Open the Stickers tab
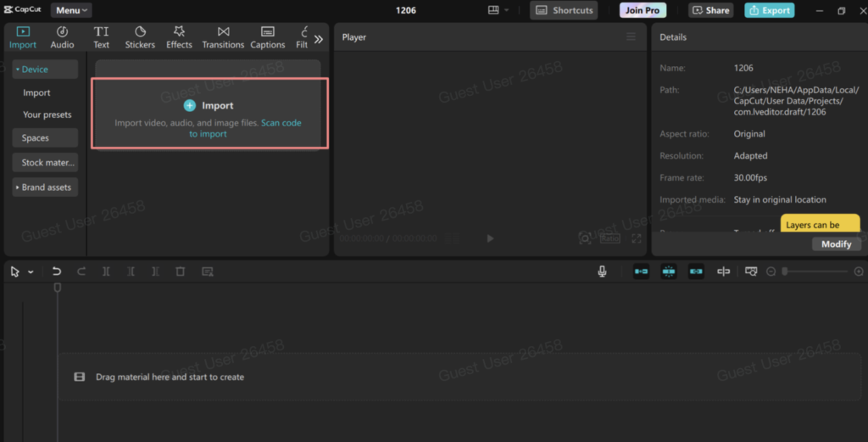The width and height of the screenshot is (868, 442). tap(140, 37)
